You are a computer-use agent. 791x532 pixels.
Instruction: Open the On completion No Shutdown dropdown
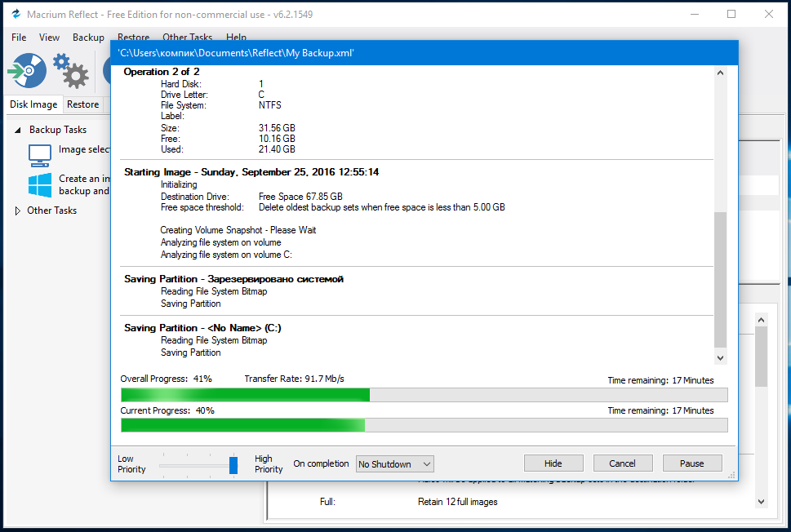click(395, 464)
